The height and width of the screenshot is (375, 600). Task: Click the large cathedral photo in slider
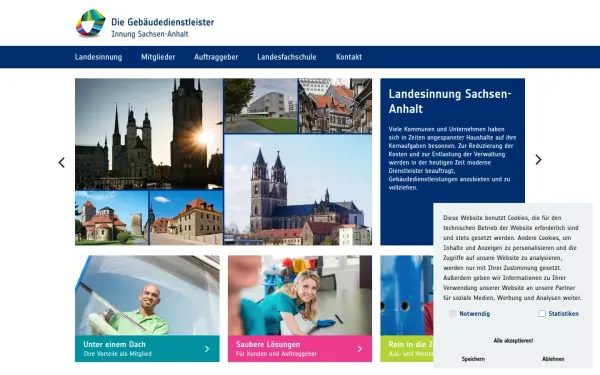point(298,190)
